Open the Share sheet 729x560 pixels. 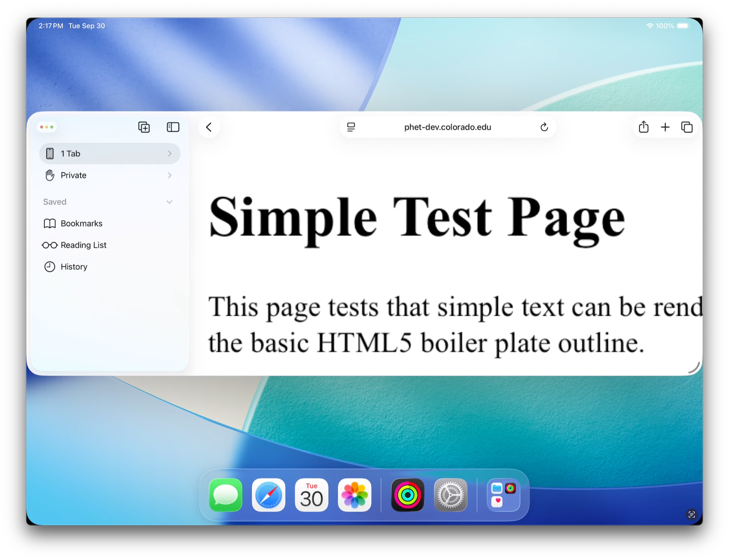click(644, 127)
